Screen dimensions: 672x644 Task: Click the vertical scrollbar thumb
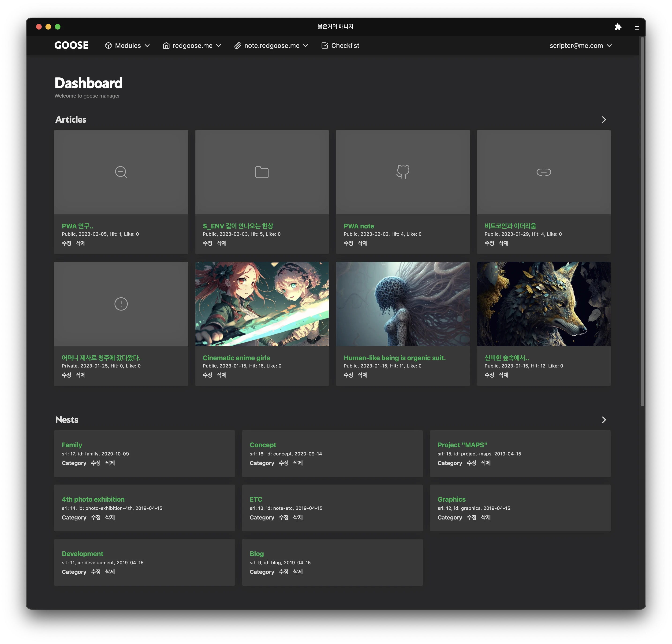coord(642,222)
